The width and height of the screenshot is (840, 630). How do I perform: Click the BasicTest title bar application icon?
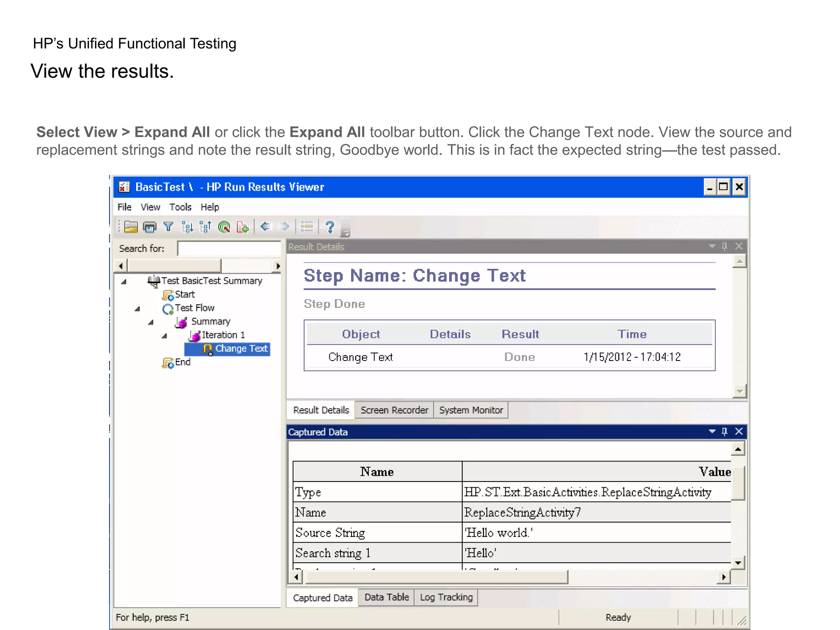124,187
